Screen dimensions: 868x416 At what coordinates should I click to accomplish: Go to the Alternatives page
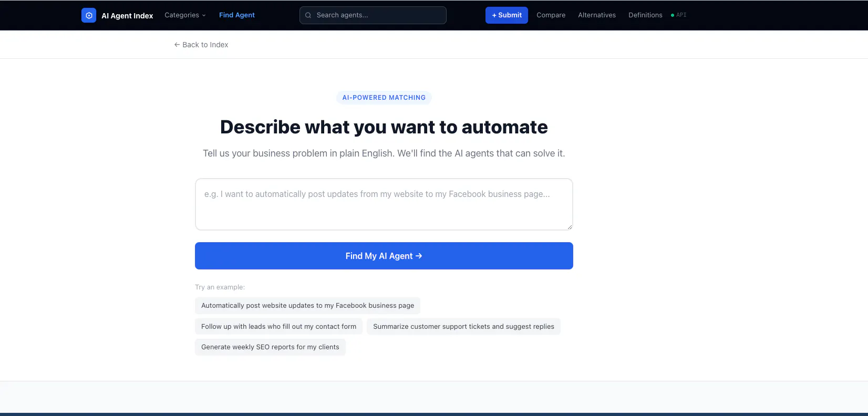point(597,15)
